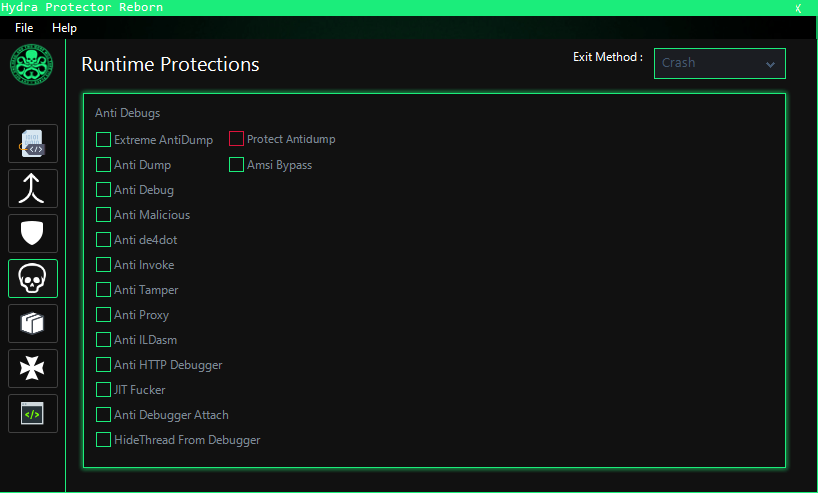Click the cross emblem sidebar icon

point(33,368)
